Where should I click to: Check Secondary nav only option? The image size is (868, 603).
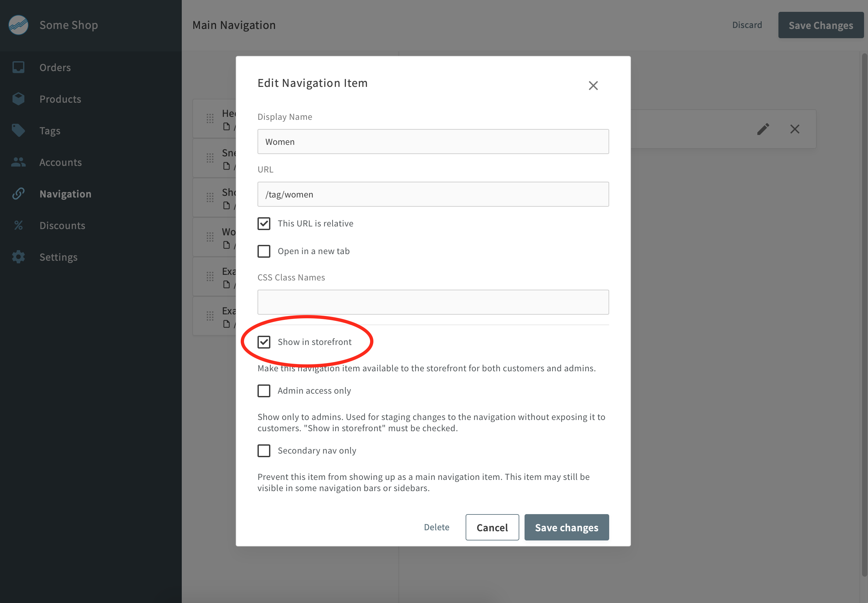(x=264, y=450)
